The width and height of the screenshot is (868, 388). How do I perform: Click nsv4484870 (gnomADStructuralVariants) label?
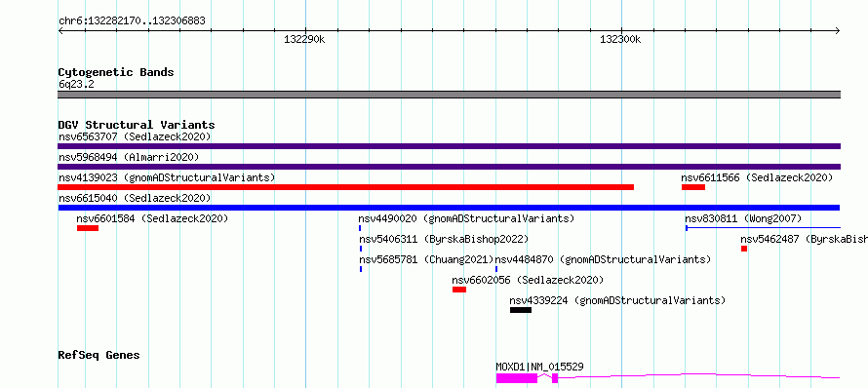tap(603, 259)
